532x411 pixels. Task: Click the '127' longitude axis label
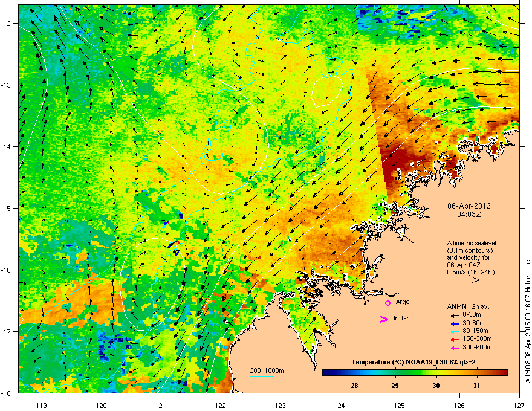519,405
